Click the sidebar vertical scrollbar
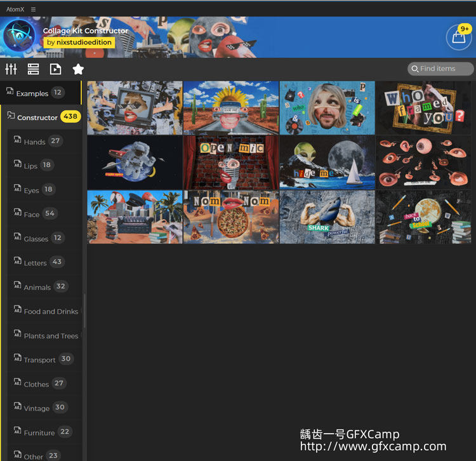This screenshot has height=461, width=476. 84,311
